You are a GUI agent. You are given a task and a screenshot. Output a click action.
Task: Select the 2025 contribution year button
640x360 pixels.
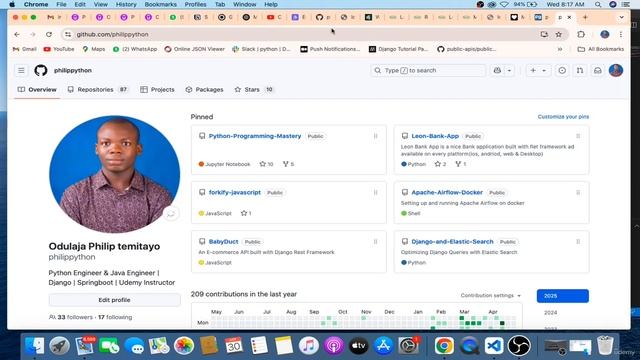coord(562,296)
